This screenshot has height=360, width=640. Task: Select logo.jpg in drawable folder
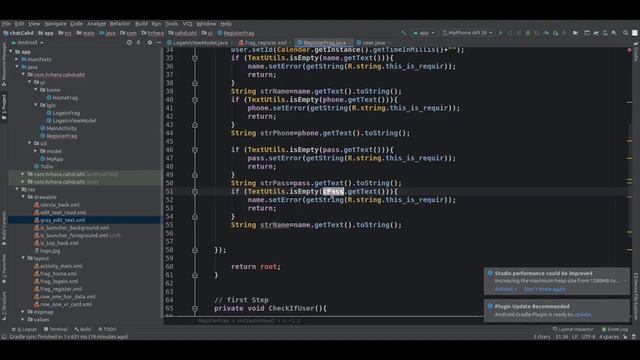tap(47, 251)
